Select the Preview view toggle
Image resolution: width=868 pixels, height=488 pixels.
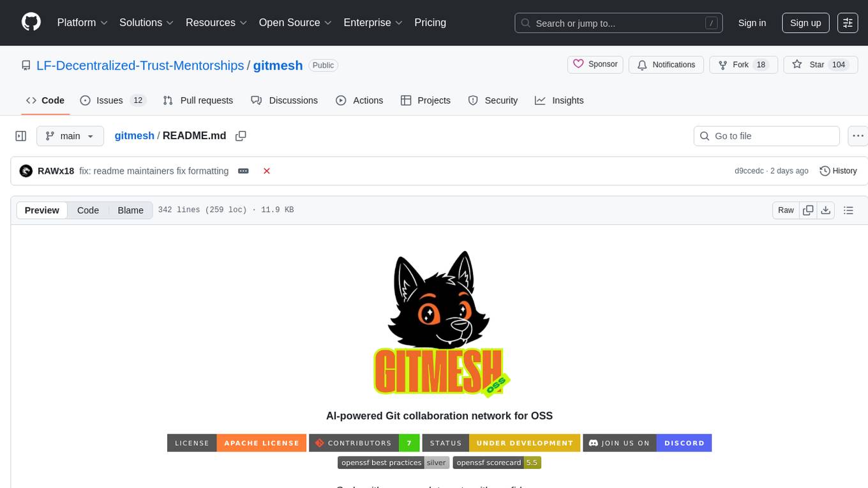42,210
